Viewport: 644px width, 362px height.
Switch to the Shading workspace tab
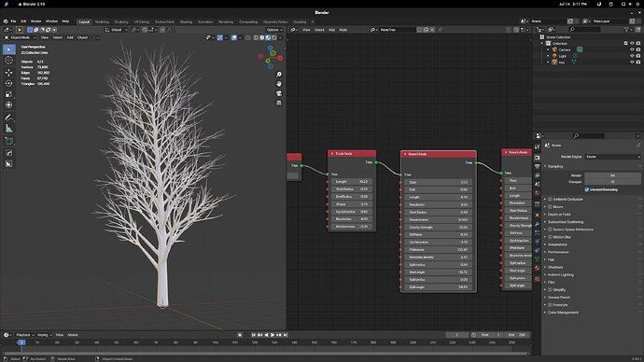[x=186, y=21]
